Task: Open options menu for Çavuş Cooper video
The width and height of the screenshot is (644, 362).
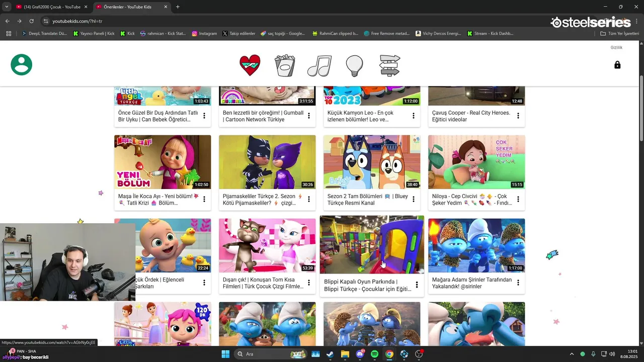Action: 518,116
